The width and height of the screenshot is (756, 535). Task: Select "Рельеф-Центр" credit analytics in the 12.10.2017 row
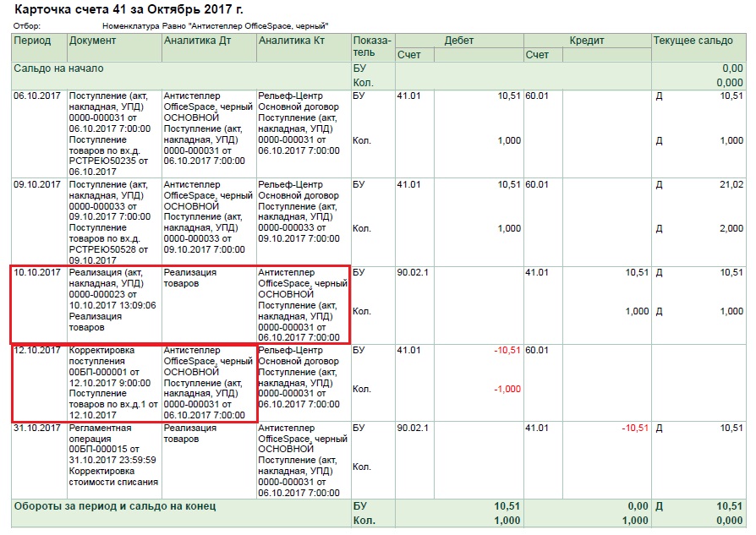290,350
